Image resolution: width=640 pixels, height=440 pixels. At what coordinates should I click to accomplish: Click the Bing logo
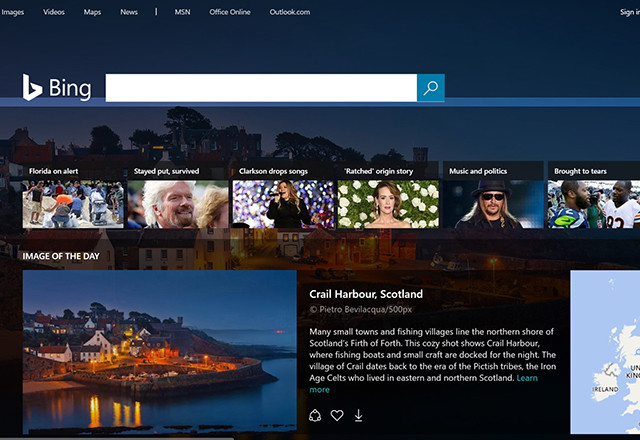click(x=57, y=87)
